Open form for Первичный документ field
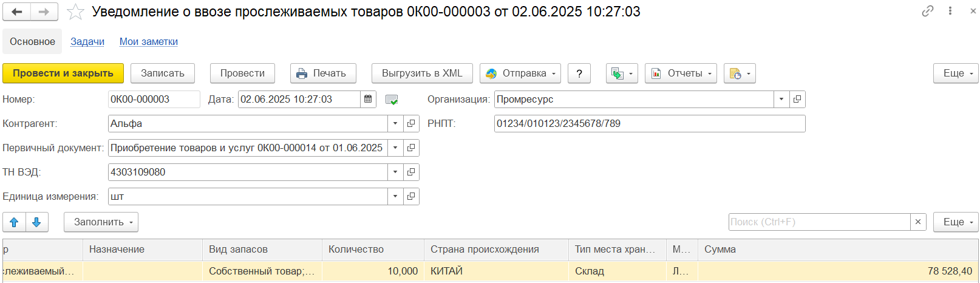The width and height of the screenshot is (980, 283). coord(411,148)
